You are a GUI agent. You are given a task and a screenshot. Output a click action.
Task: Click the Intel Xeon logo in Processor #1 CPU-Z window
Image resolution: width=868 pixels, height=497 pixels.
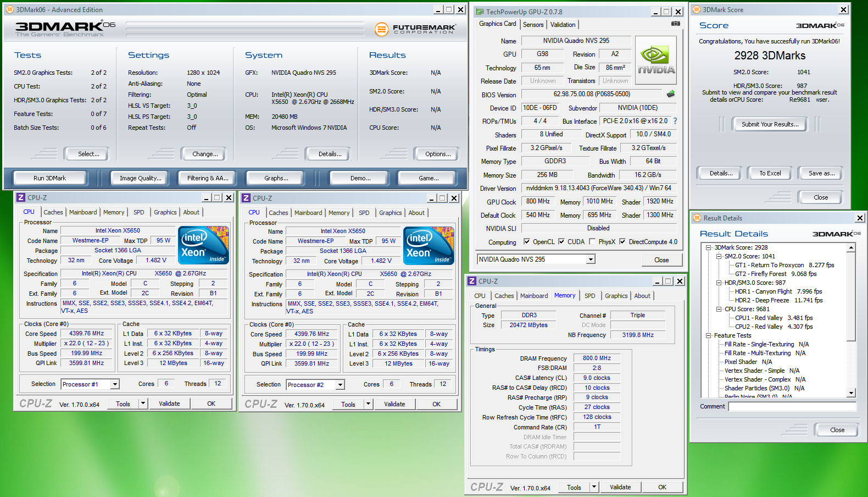coord(204,245)
